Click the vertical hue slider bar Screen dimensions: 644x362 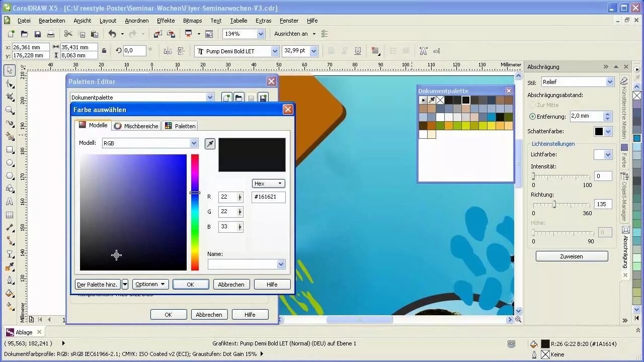[x=195, y=212]
